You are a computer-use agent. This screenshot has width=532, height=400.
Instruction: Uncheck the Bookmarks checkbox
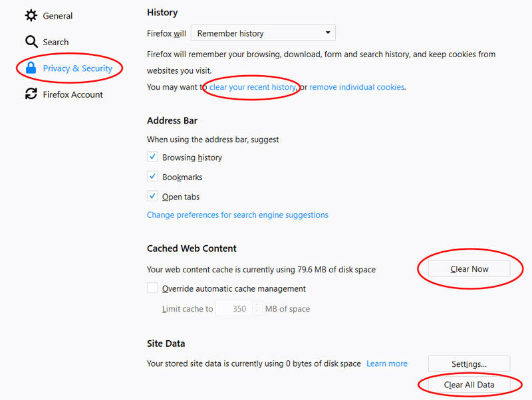(x=152, y=177)
